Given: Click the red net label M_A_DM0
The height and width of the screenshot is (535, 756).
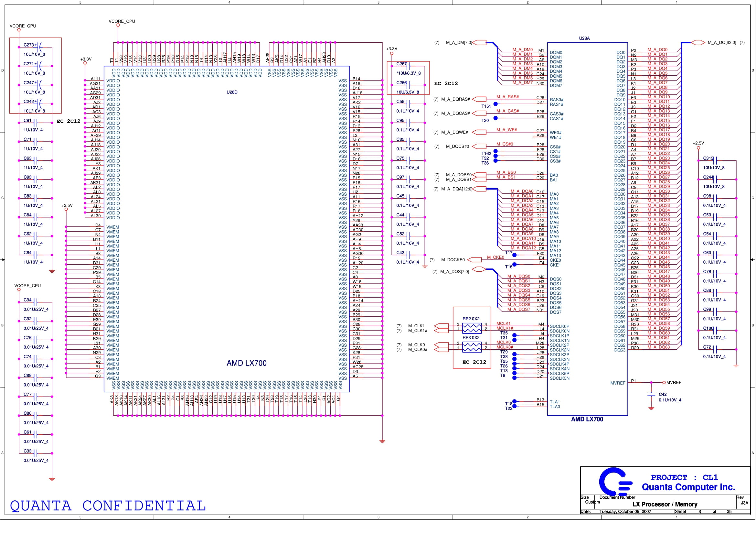Looking at the screenshot, I should pyautogui.click(x=522, y=50).
